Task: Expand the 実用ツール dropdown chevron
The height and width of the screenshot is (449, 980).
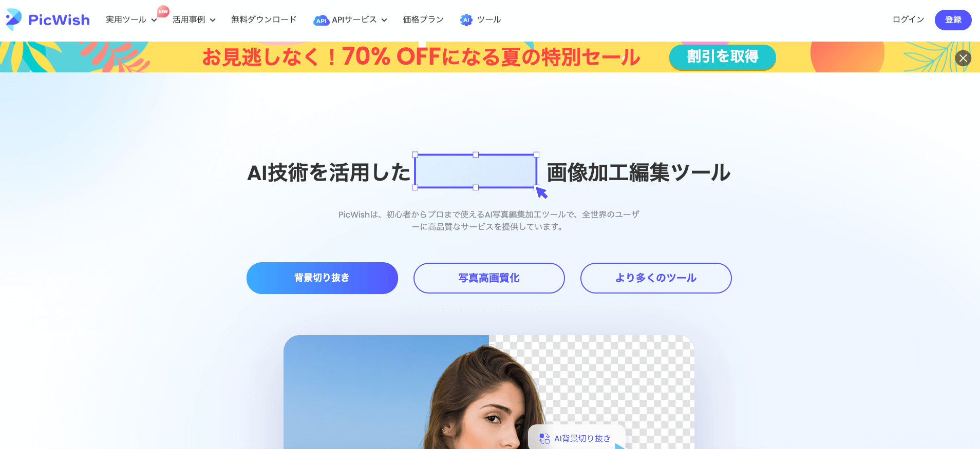Action: click(154, 21)
